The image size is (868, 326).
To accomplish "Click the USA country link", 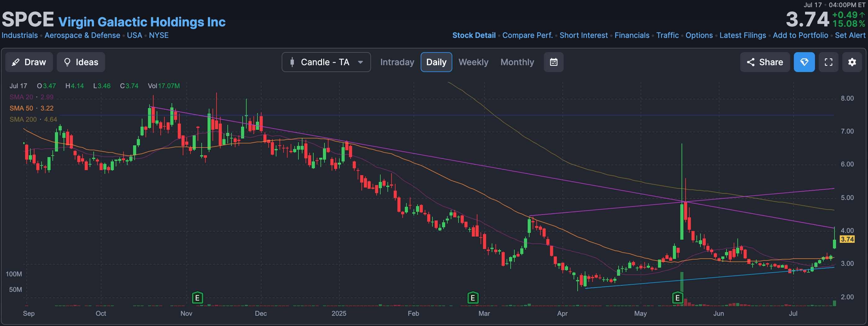I will (134, 35).
